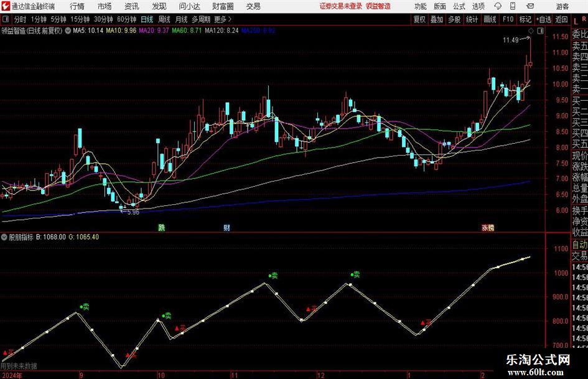Open the 问小达 menu
The image size is (588, 379).
(x=189, y=6)
